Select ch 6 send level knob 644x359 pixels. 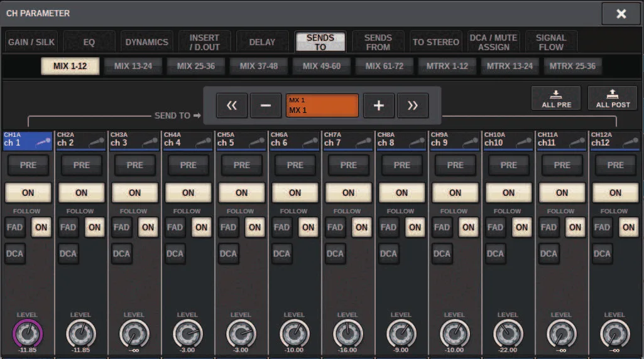[x=295, y=333]
